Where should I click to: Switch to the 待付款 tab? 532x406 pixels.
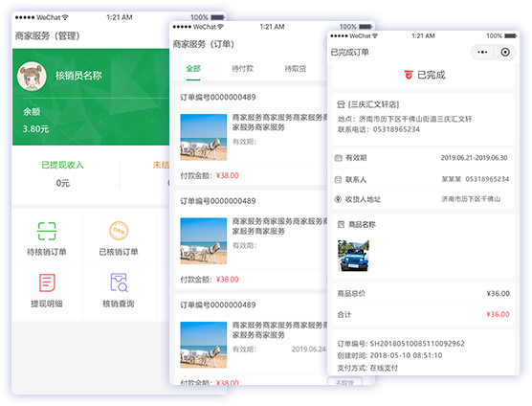click(243, 69)
